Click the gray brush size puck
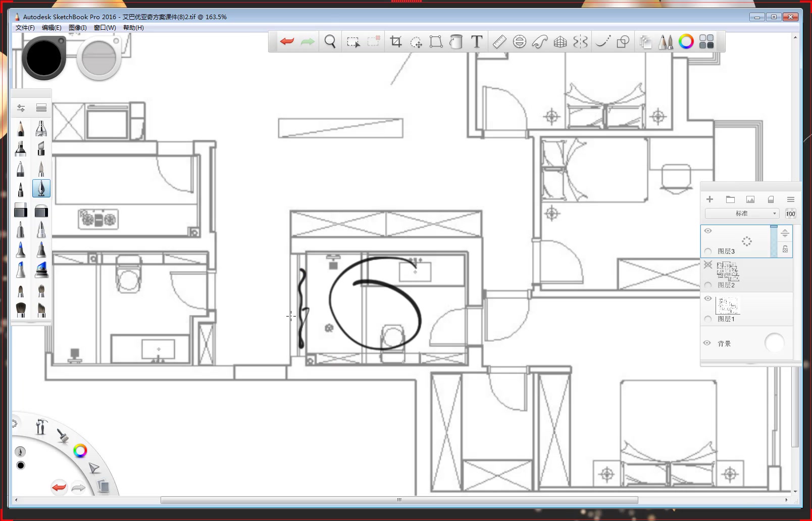 [x=99, y=58]
